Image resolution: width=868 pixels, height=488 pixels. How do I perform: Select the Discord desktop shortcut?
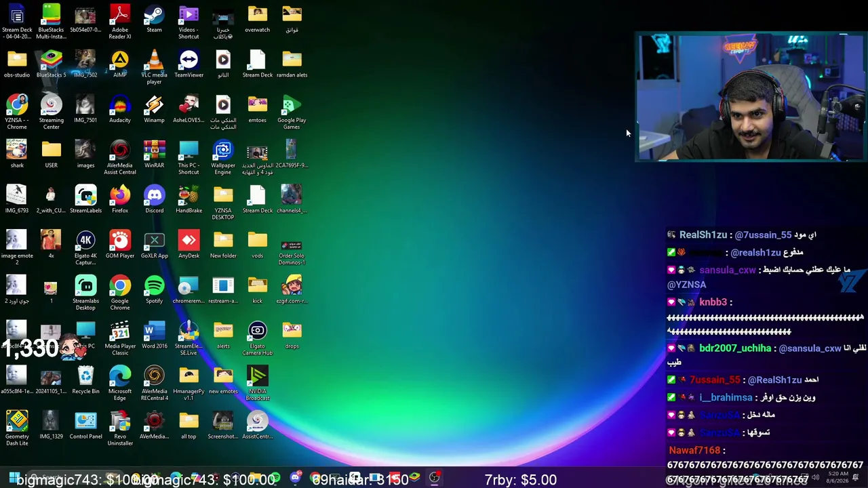click(154, 199)
